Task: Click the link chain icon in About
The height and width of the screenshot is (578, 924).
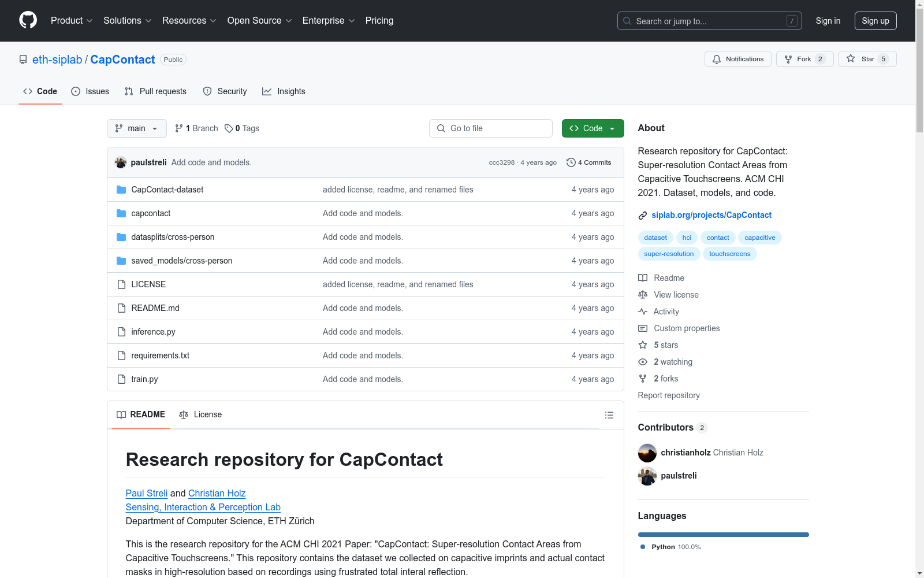Action: click(x=643, y=216)
